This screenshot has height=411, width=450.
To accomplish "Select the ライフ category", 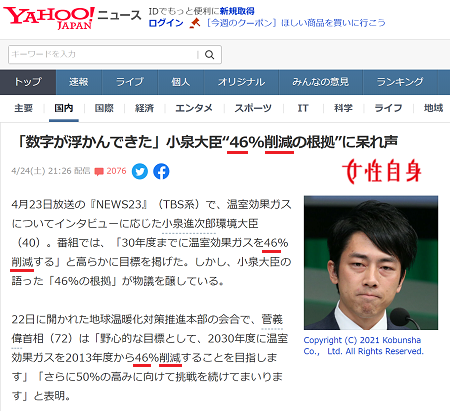I will click(388, 108).
